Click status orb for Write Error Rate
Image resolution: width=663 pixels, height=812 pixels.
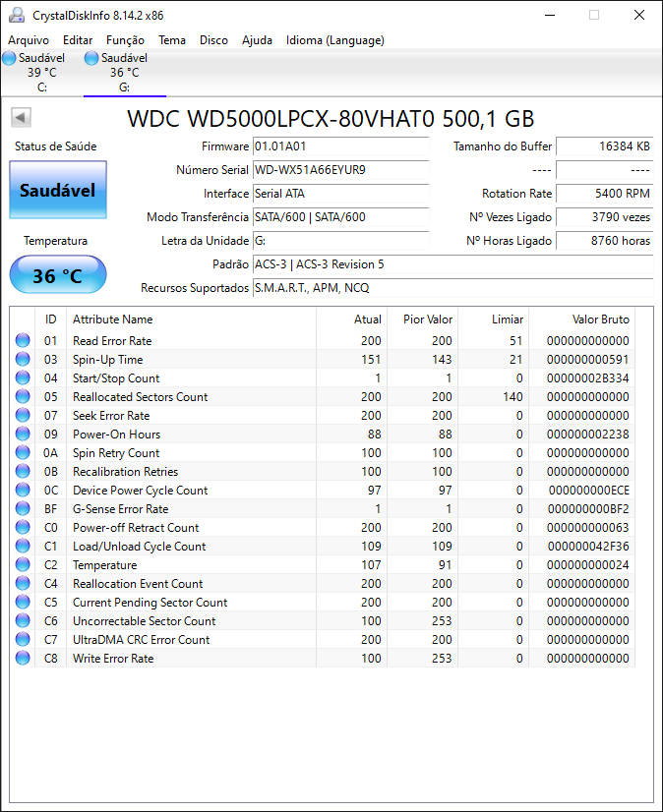coord(23,658)
